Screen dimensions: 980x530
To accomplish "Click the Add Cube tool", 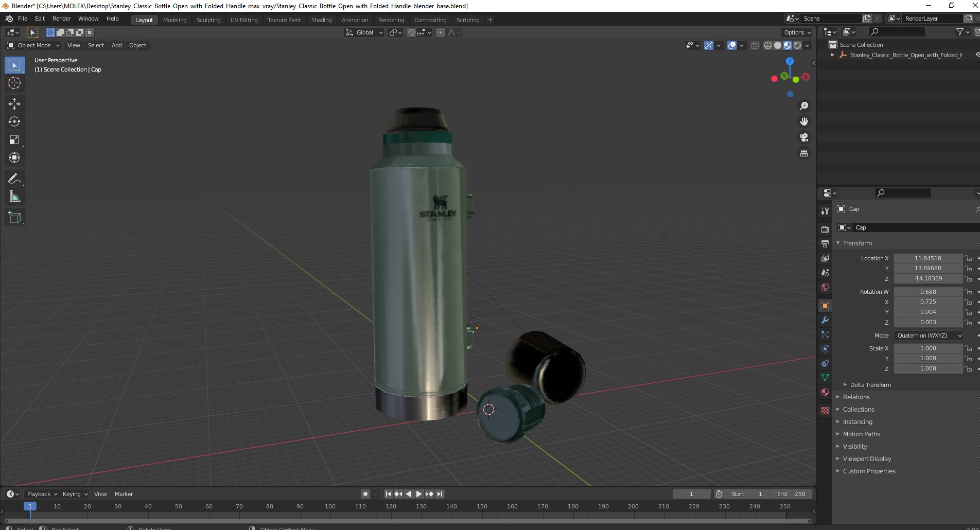I will pos(14,218).
